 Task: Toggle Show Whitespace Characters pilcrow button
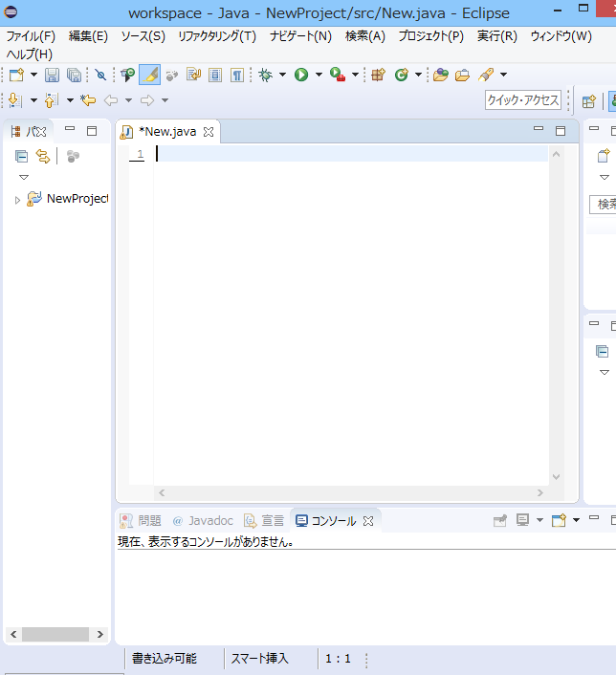[x=235, y=75]
